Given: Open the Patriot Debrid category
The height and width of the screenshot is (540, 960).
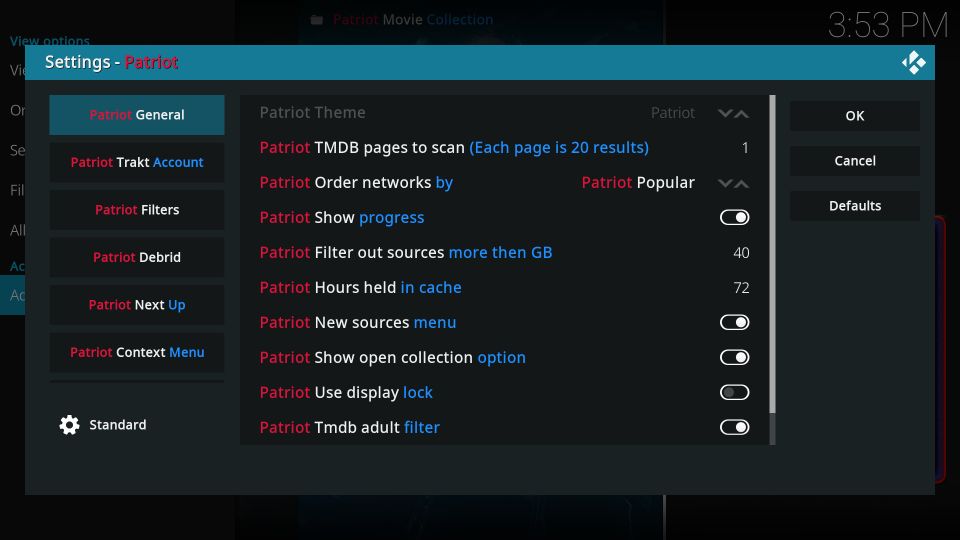Looking at the screenshot, I should point(137,257).
